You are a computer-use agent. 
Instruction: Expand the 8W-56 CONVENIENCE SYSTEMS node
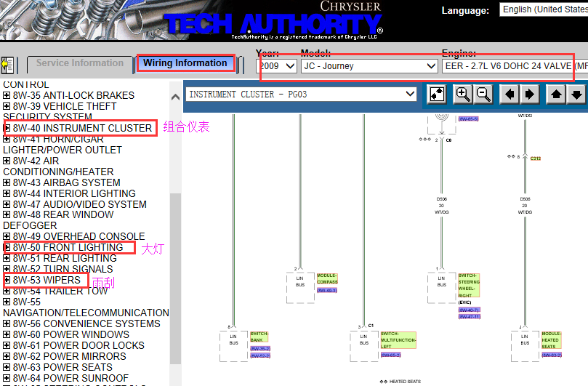click(7, 323)
